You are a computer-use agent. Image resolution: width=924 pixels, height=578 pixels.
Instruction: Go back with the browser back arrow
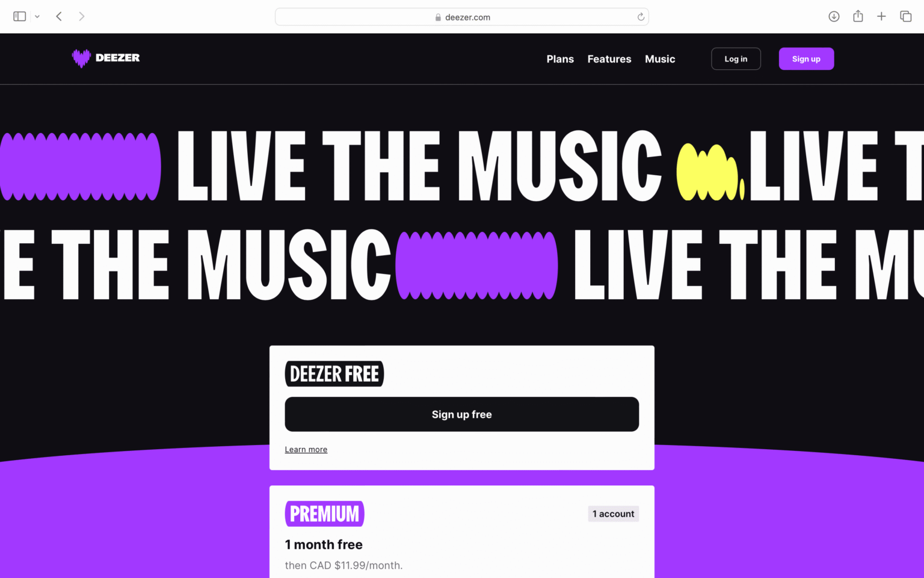click(x=59, y=16)
